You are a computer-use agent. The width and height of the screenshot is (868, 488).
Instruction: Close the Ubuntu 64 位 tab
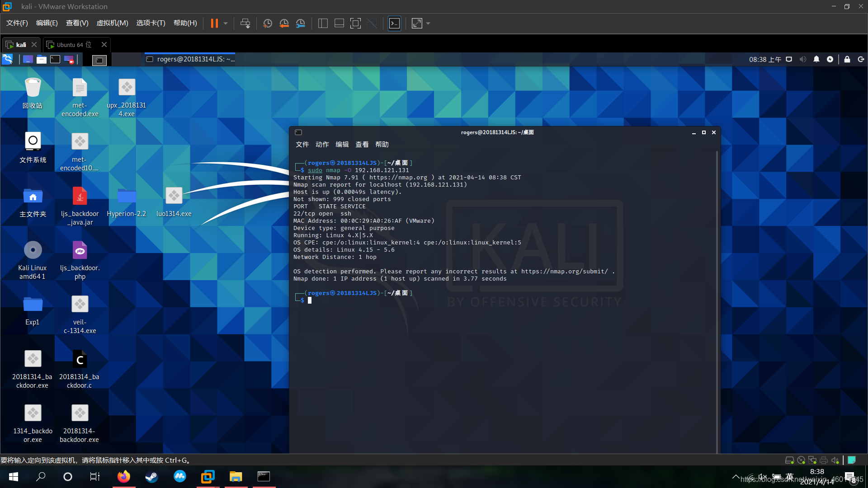(x=104, y=45)
